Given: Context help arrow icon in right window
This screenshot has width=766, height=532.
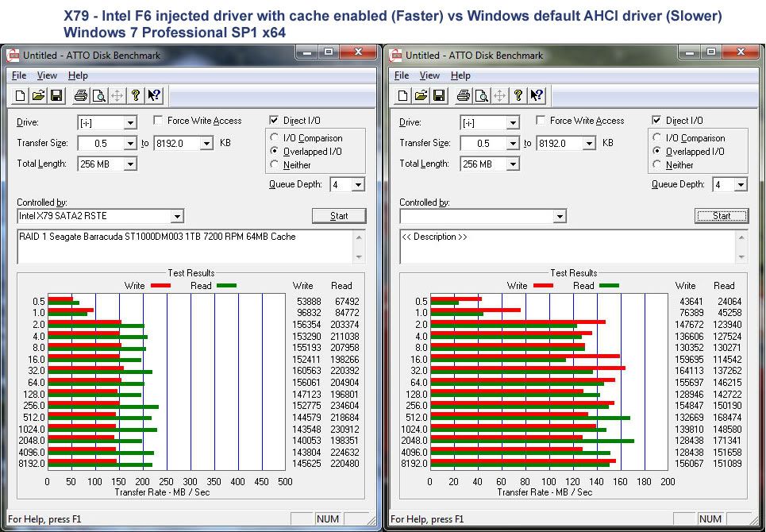Looking at the screenshot, I should tap(537, 95).
